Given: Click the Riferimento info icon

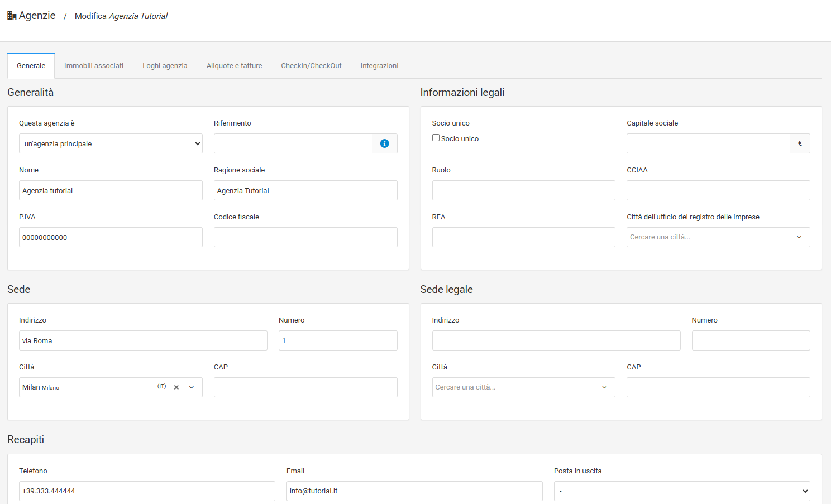Looking at the screenshot, I should pyautogui.click(x=384, y=143).
